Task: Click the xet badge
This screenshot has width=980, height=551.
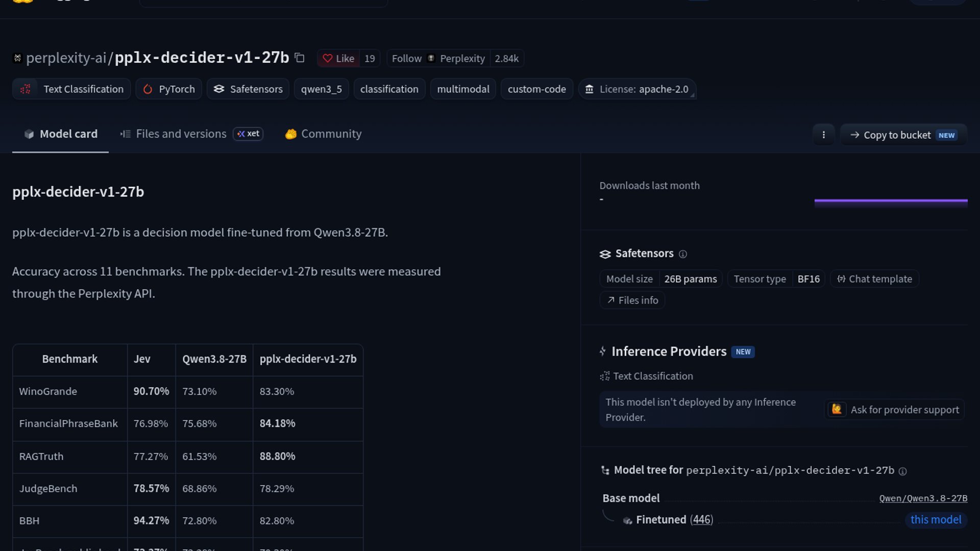Action: click(x=248, y=134)
